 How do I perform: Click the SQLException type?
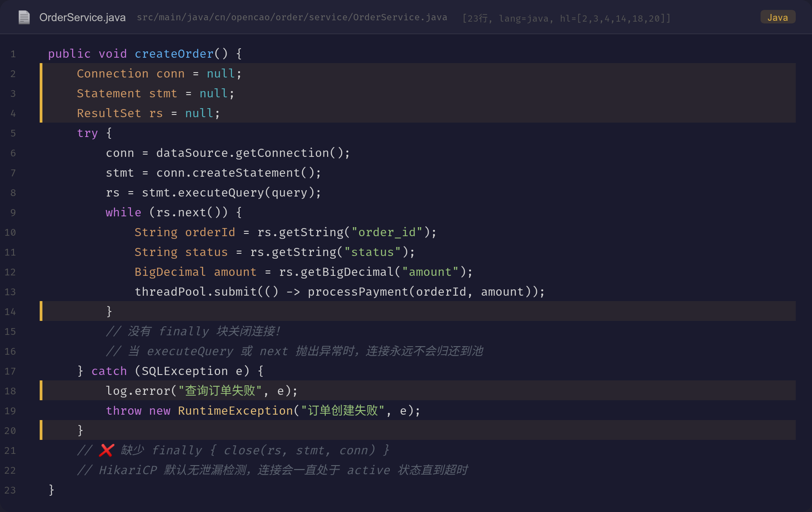pyautogui.click(x=185, y=371)
